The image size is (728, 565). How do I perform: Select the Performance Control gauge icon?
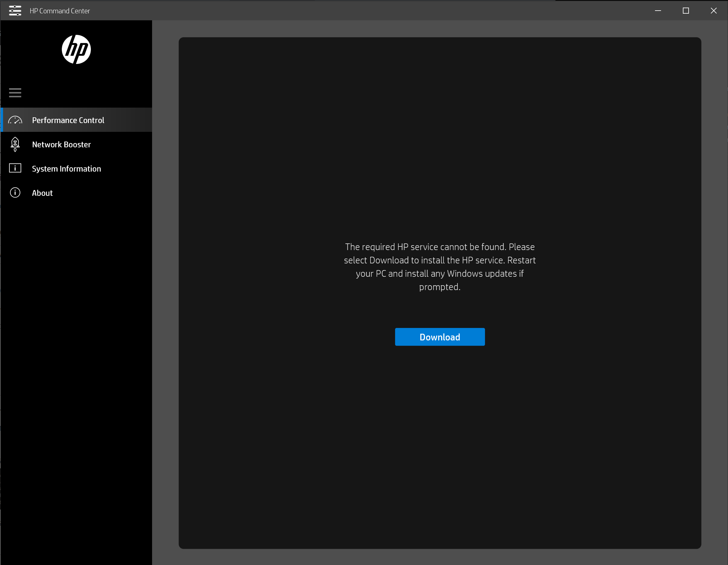tap(15, 120)
